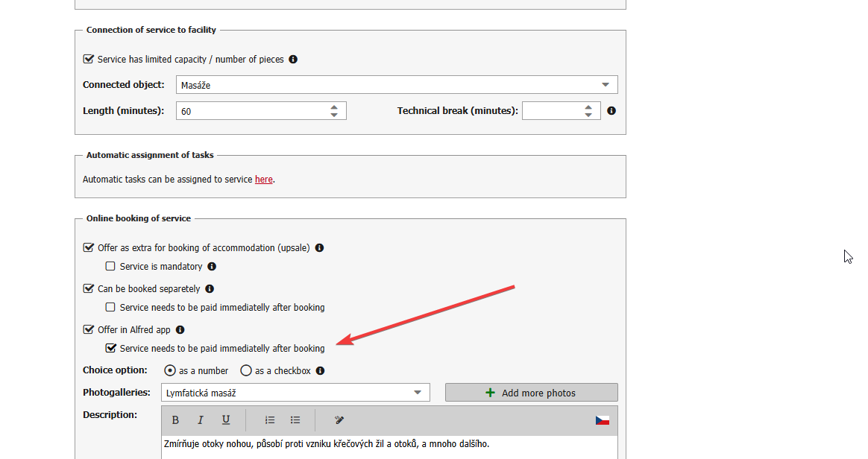Click the Add more photos button
868x459 pixels.
[x=531, y=393]
